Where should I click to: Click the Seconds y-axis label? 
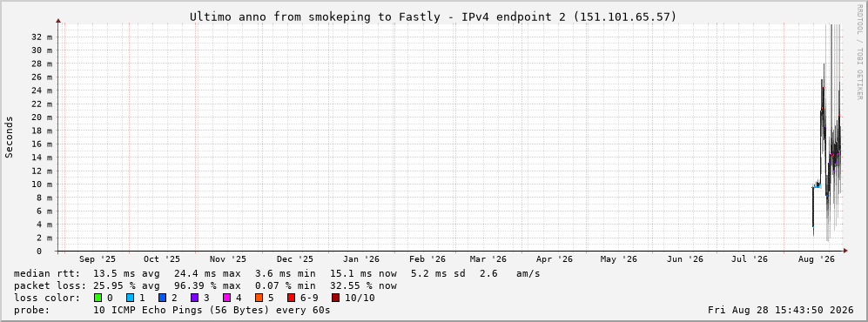[9, 137]
